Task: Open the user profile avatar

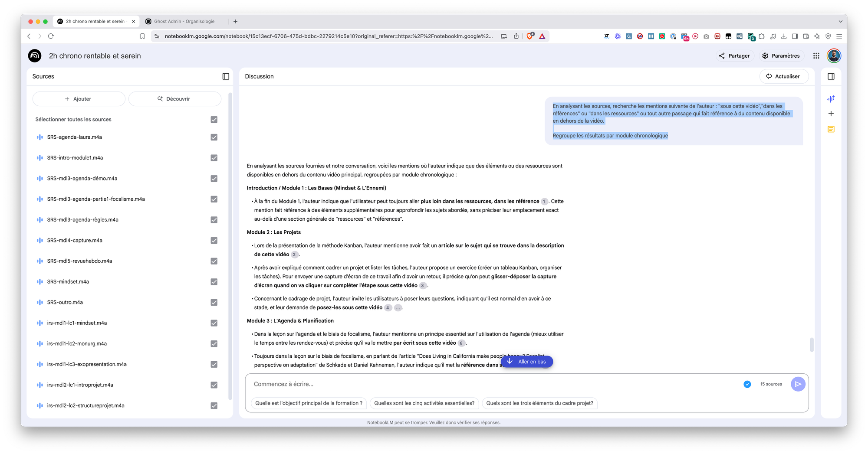Action: 834,56
